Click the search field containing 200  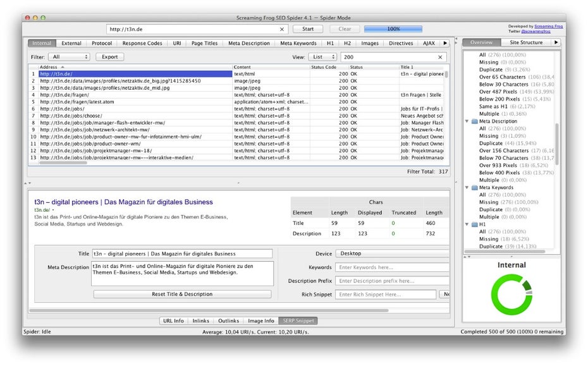pyautogui.click(x=393, y=57)
